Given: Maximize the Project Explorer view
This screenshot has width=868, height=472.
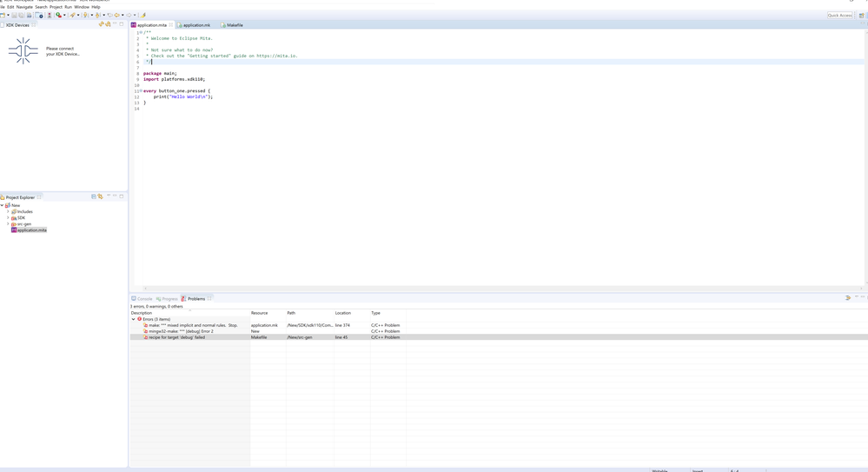Looking at the screenshot, I should 122,196.
